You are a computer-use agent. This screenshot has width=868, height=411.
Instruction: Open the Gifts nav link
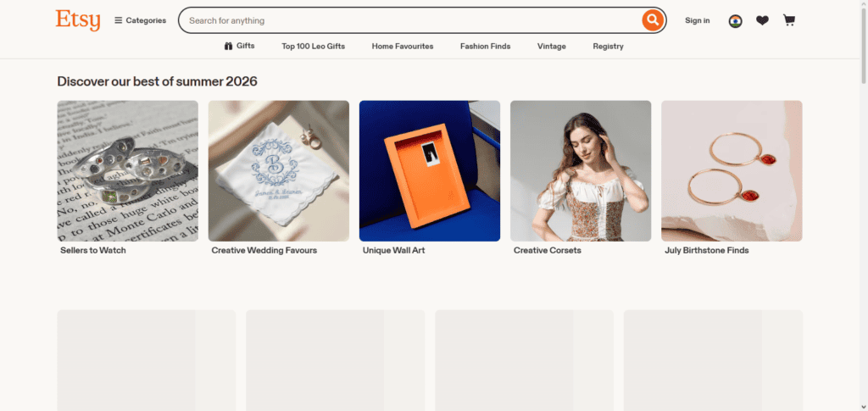(240, 46)
